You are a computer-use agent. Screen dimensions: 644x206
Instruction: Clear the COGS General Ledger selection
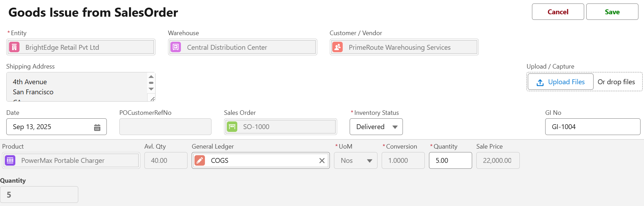click(x=322, y=160)
